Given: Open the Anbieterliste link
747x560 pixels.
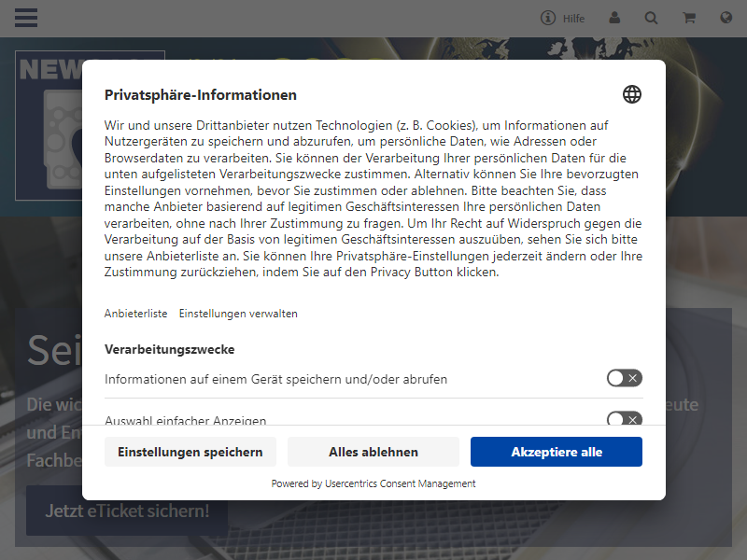Looking at the screenshot, I should point(135,314).
